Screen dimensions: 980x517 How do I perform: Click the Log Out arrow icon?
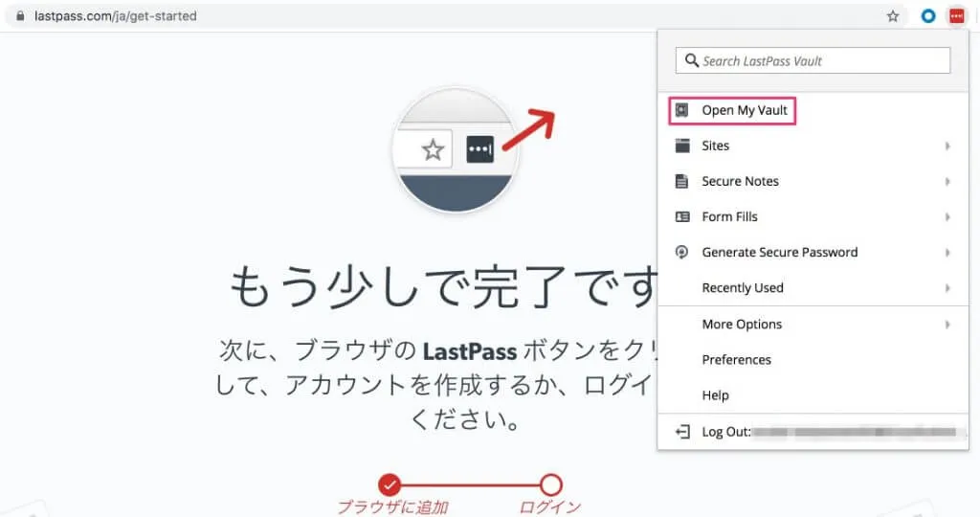682,432
